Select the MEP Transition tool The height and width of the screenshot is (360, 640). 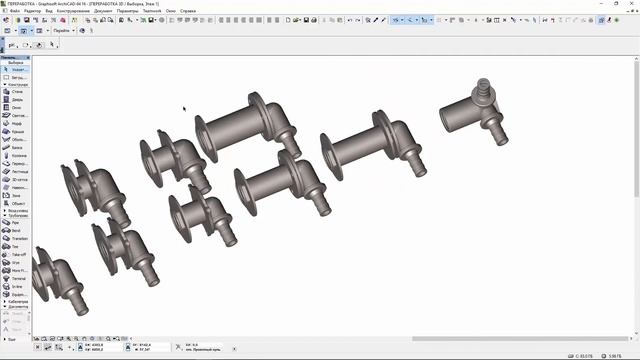click(15, 239)
